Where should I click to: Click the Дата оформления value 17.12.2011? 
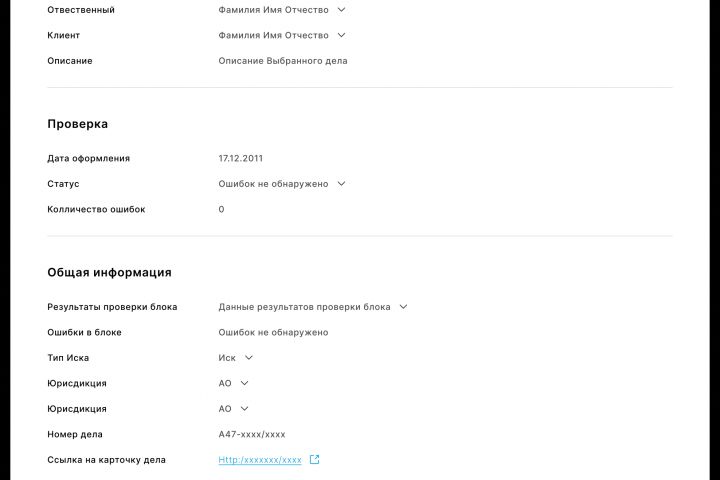point(241,158)
